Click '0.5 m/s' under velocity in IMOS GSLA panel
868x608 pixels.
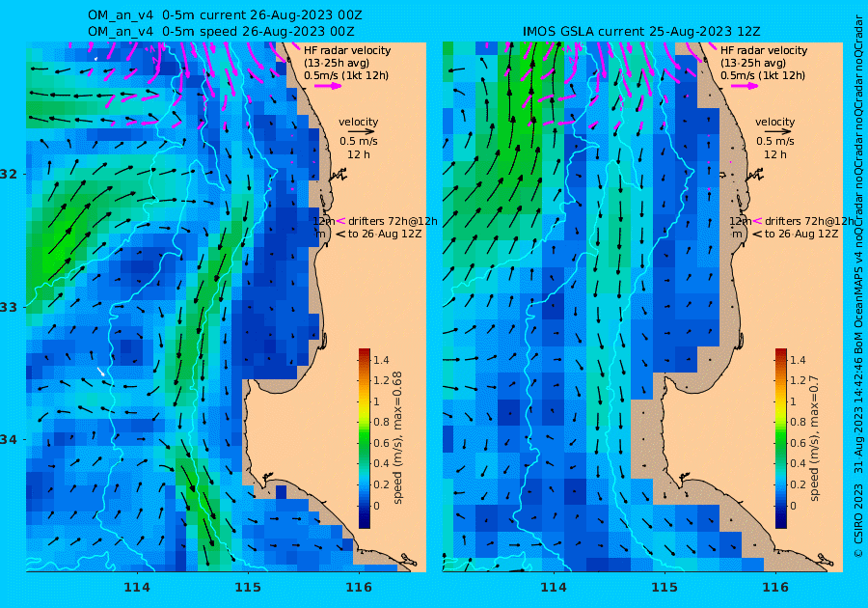(775, 142)
